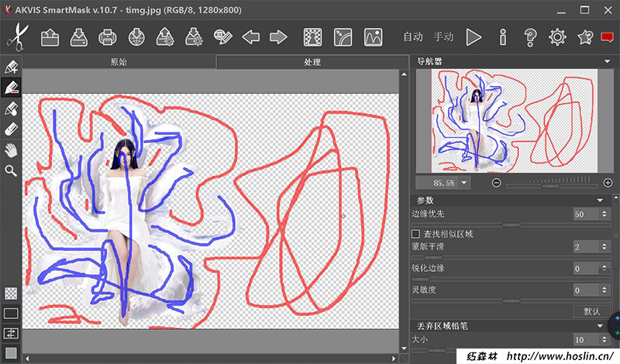Image resolution: width=620 pixels, height=364 pixels.
Task: Adjust 边缘优先 stepper arrows
Action: tap(604, 215)
